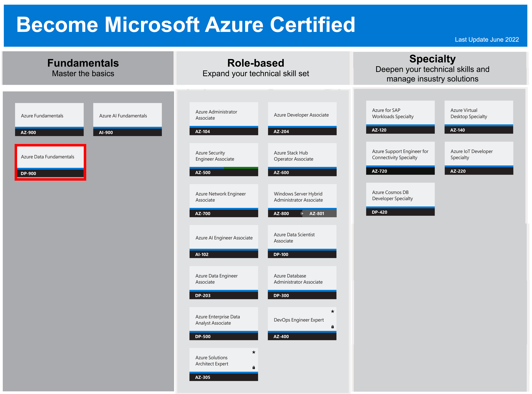Open the Azure Fundamentals AZ-900 card
532x394 pixels.
[49, 120]
